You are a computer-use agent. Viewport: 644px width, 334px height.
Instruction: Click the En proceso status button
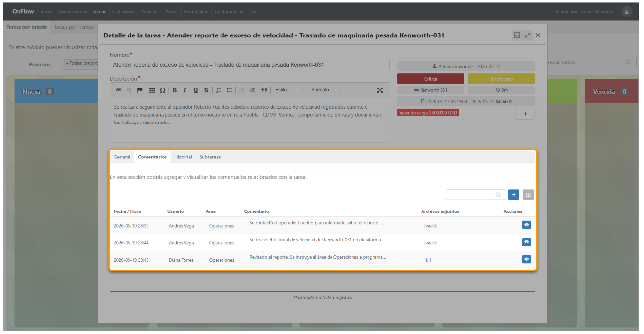point(501,79)
